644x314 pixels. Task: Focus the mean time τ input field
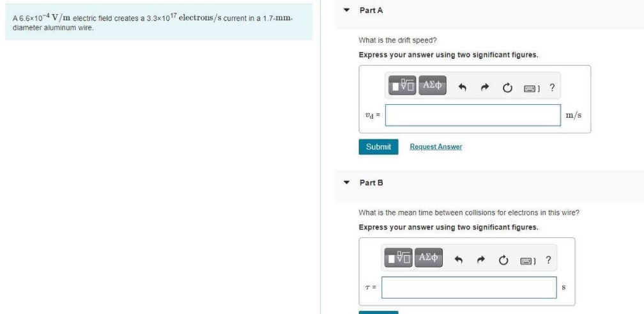[x=469, y=287]
